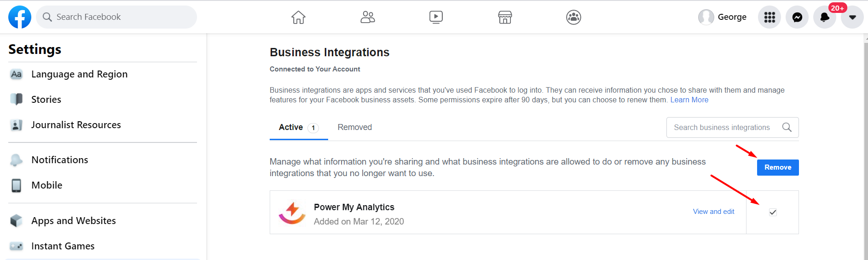Viewport: 868px width, 260px height.
Task: Open the nine-dot menu grid icon
Action: coord(770,17)
